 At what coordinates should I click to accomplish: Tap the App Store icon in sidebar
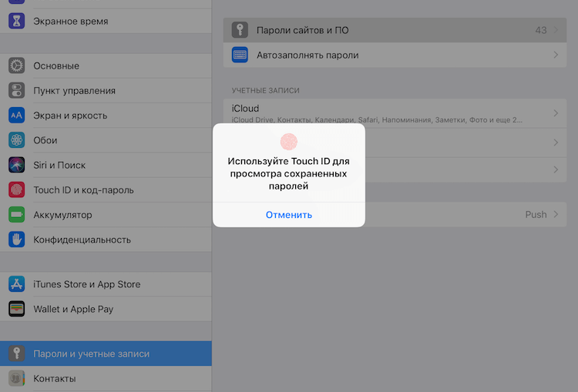[17, 284]
